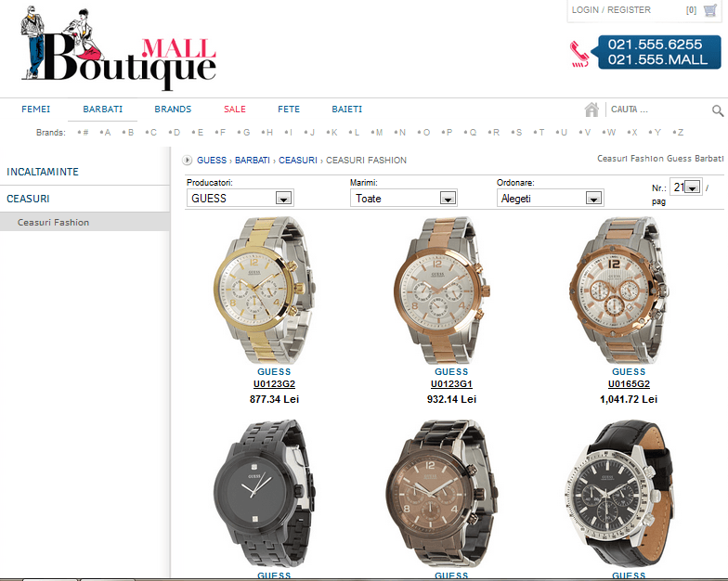Expand the Marimi Toate dropdown
Screen dimensions: 728x581
(x=448, y=198)
